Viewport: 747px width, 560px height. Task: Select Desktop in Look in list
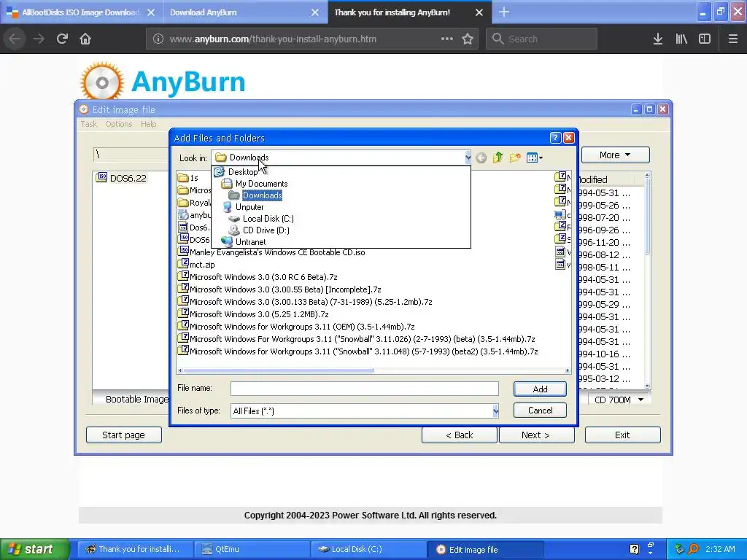[242, 172]
